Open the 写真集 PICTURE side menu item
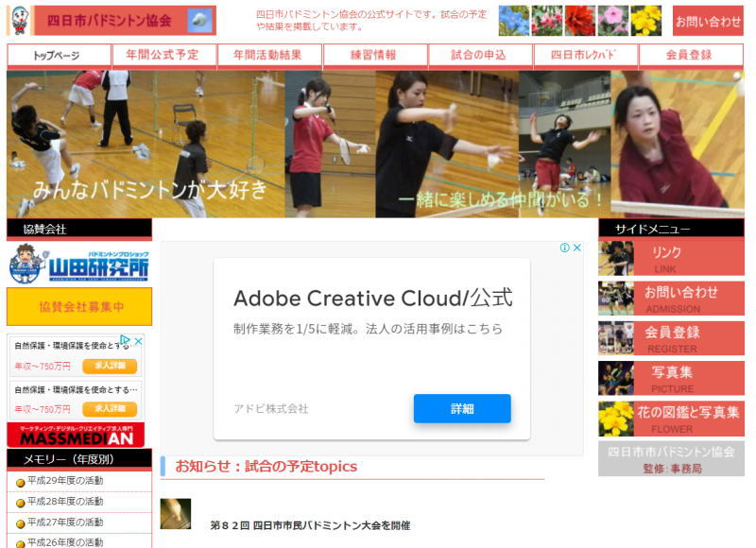Image resolution: width=756 pixels, height=548 pixels. tap(671, 378)
